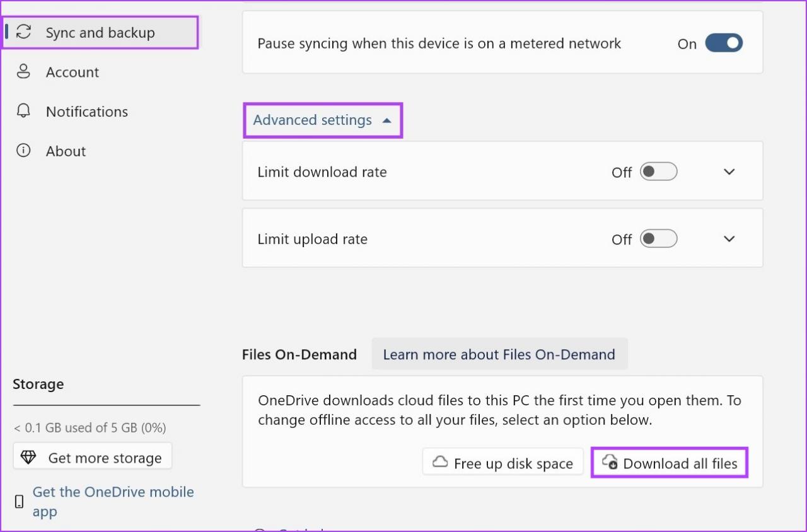
Task: Turn on Limit upload rate
Action: [658, 238]
